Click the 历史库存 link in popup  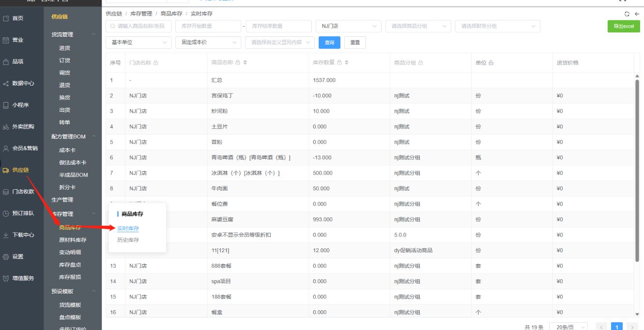pyautogui.click(x=128, y=240)
